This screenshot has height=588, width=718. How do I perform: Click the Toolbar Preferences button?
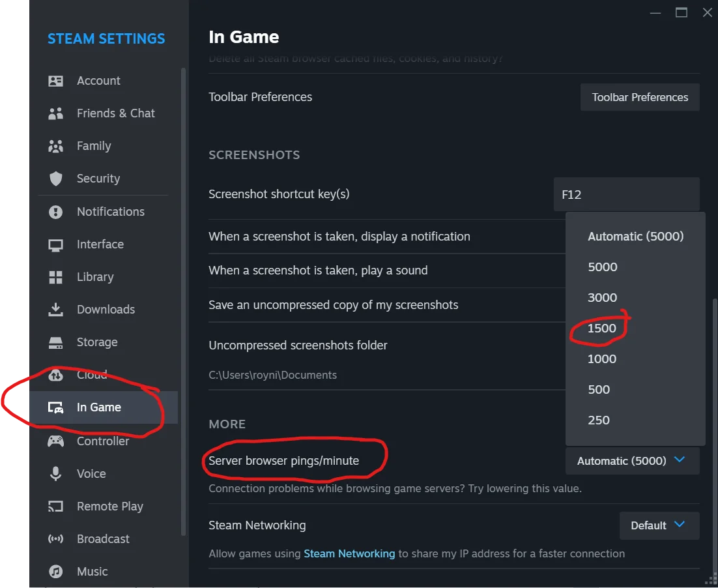[x=640, y=97]
